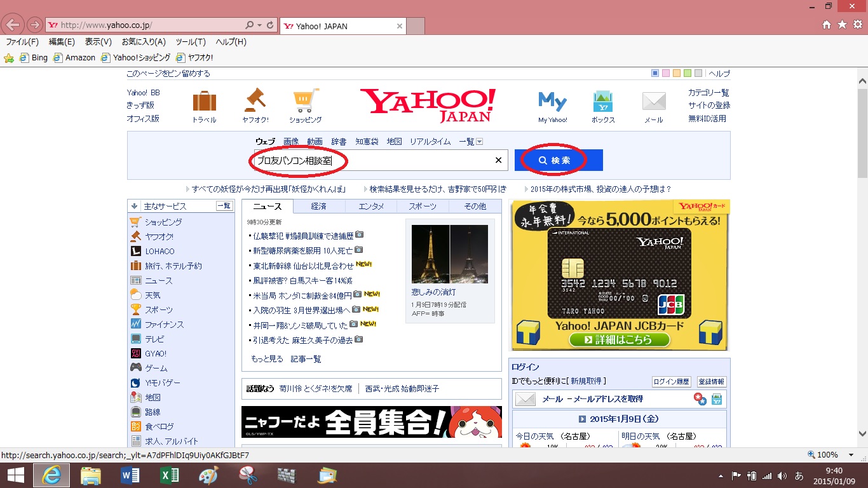Select green page color swatch
Viewport: 868px width, 488px height.
688,73
